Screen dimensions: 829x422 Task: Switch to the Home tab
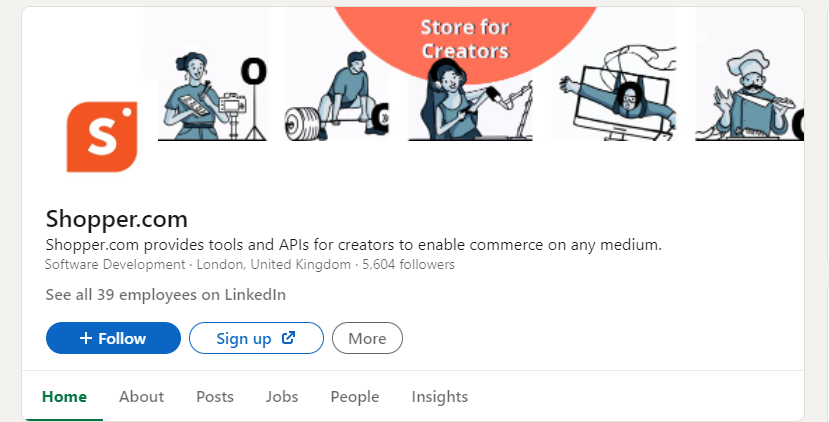click(x=64, y=396)
